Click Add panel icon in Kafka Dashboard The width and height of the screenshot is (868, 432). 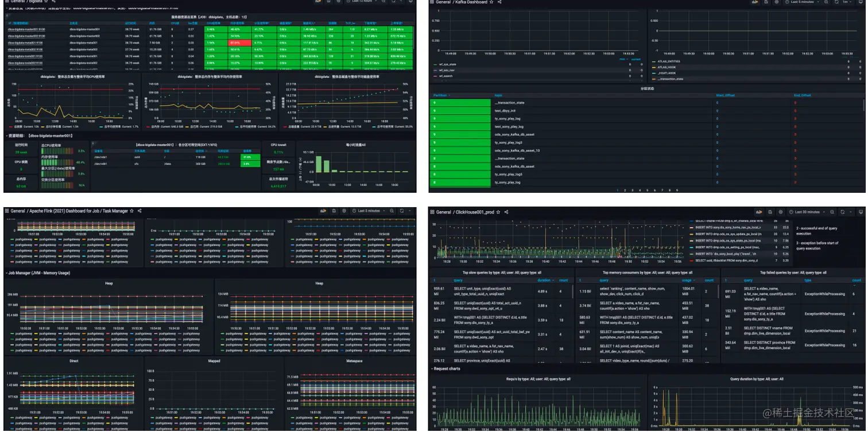tap(755, 2)
